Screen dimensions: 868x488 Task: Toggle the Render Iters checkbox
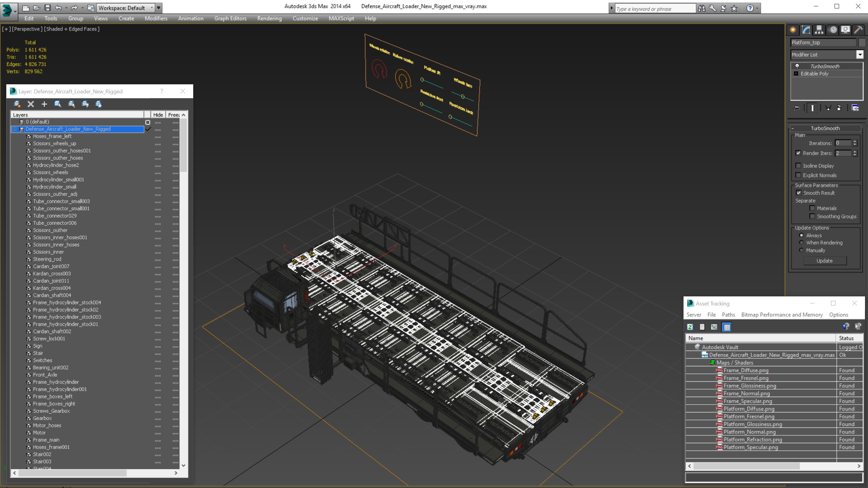(798, 153)
